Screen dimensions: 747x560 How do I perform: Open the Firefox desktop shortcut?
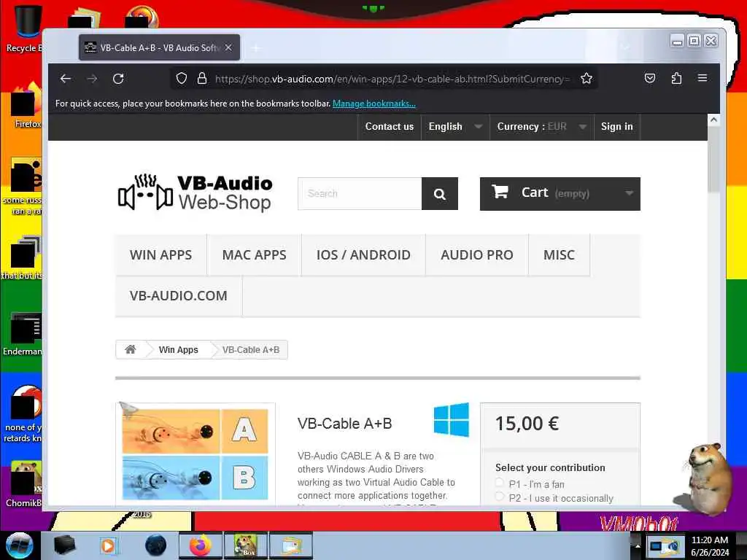click(26, 106)
